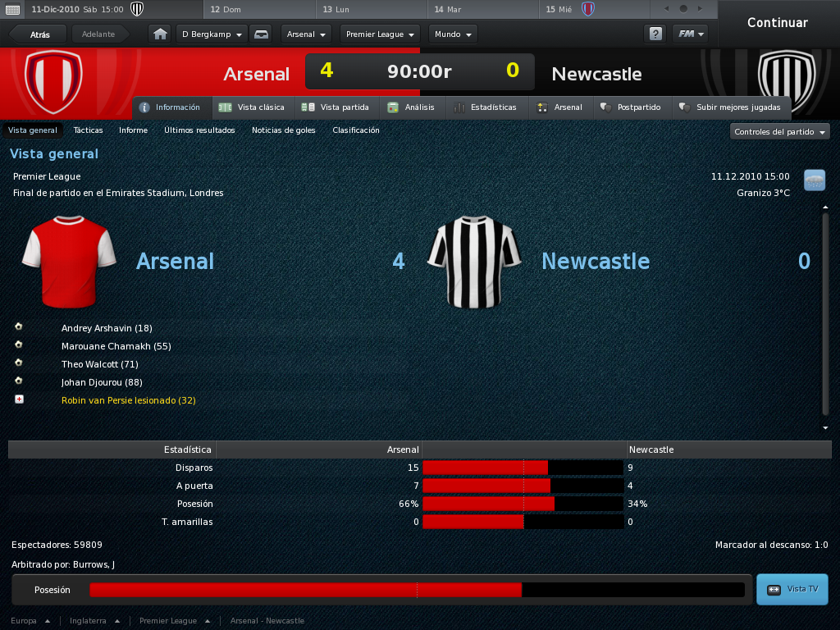Viewport: 840px width, 630px height.
Task: Open the calendar icon beside the date
Action: coord(12,9)
